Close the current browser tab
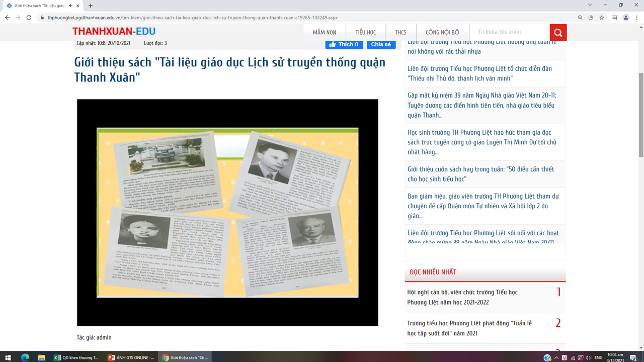This screenshot has width=644, height=362. pyautogui.click(x=78, y=6)
